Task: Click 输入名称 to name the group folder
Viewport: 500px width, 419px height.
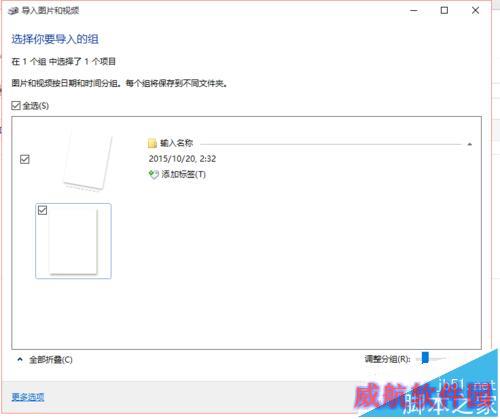Action: click(176, 143)
